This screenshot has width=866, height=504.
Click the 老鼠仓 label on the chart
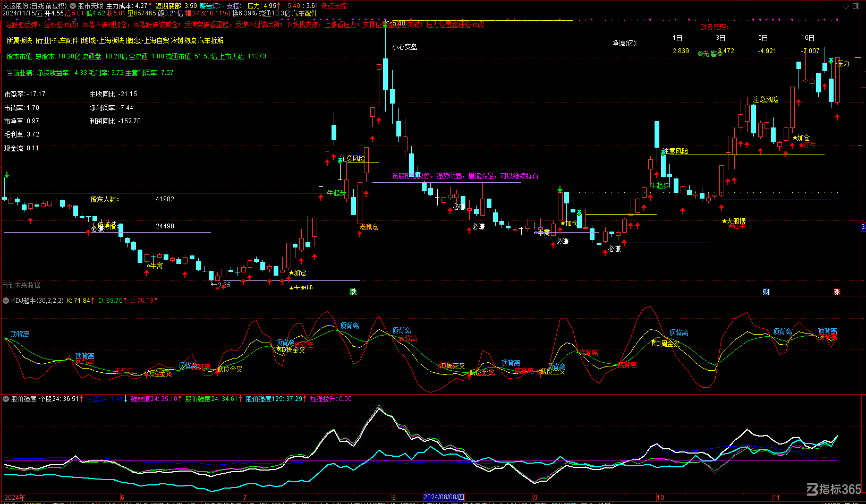click(x=369, y=227)
